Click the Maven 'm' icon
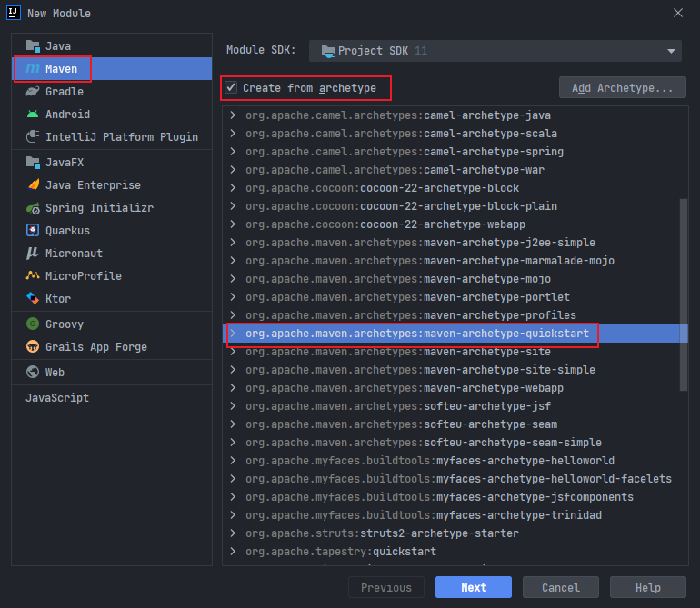The image size is (700, 608). (33, 68)
